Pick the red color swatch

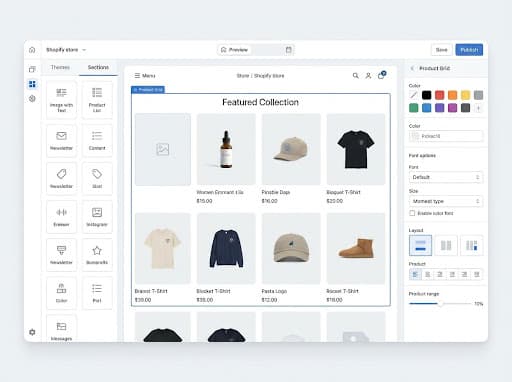pos(439,95)
